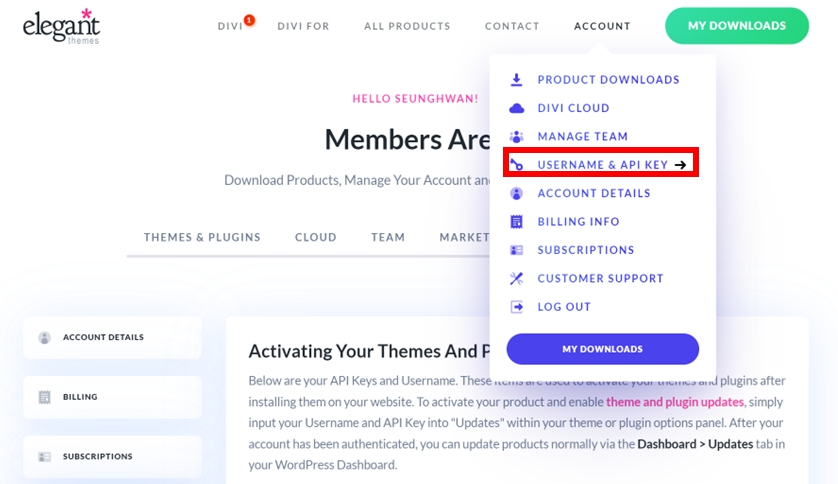Image resolution: width=838 pixels, height=484 pixels.
Task: Click the Hello Seunghwan greeting text
Action: pos(415,99)
